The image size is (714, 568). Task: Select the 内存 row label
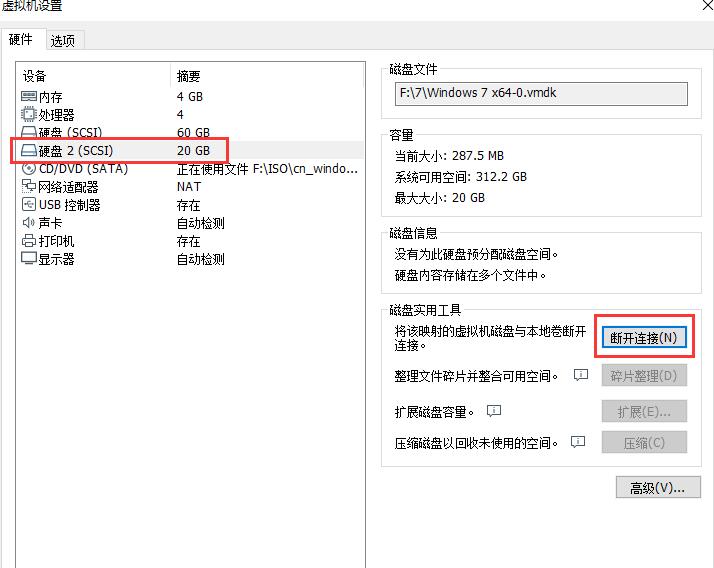pos(51,97)
